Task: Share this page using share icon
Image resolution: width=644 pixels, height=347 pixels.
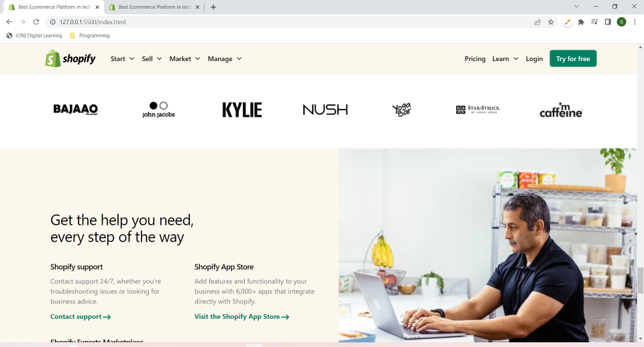Action: point(537,21)
